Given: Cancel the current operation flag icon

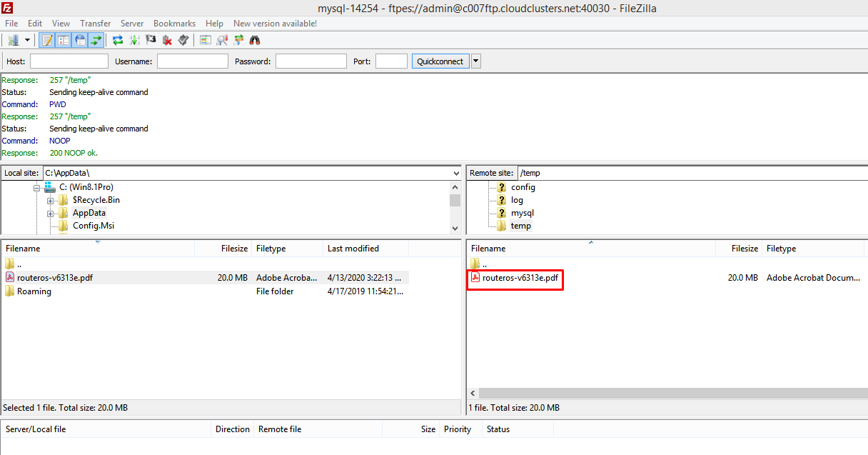Looking at the screenshot, I should (151, 40).
